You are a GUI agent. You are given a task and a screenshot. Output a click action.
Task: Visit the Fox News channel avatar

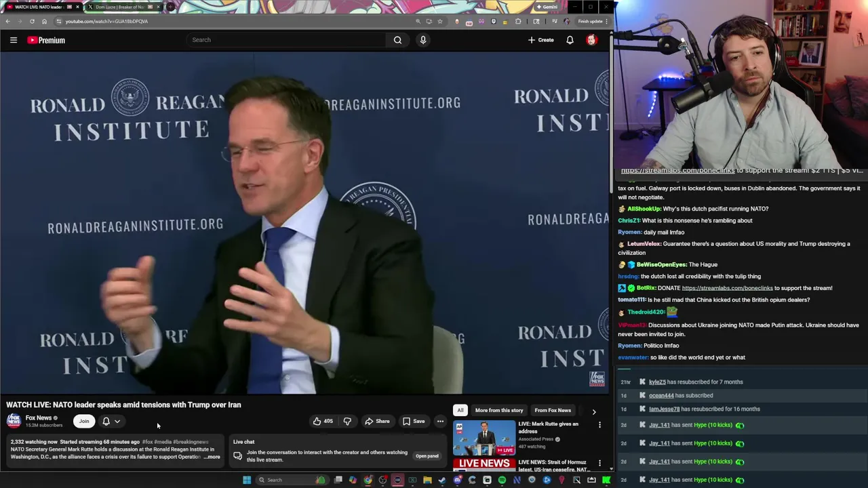(x=14, y=421)
